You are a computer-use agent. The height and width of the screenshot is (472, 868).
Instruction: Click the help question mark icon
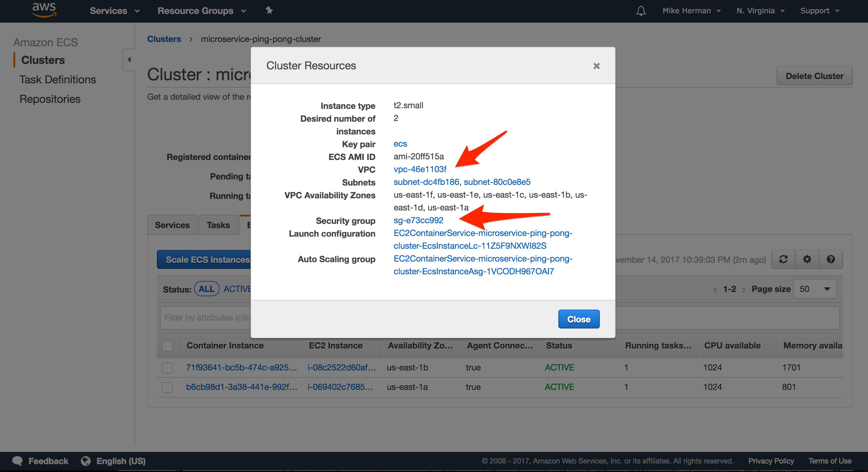pyautogui.click(x=830, y=259)
